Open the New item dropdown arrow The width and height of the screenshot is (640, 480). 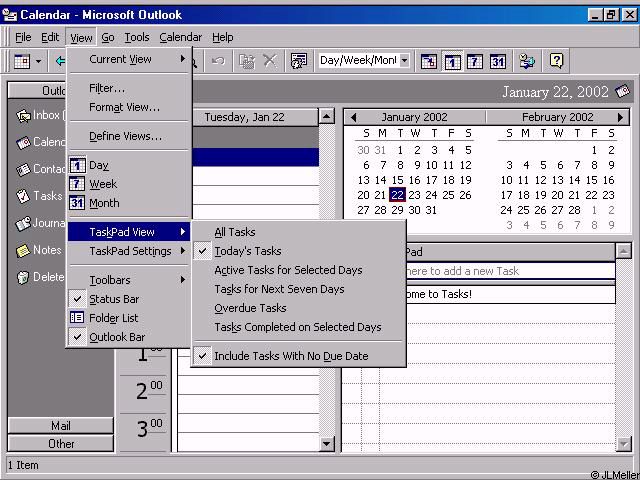click(x=38, y=62)
